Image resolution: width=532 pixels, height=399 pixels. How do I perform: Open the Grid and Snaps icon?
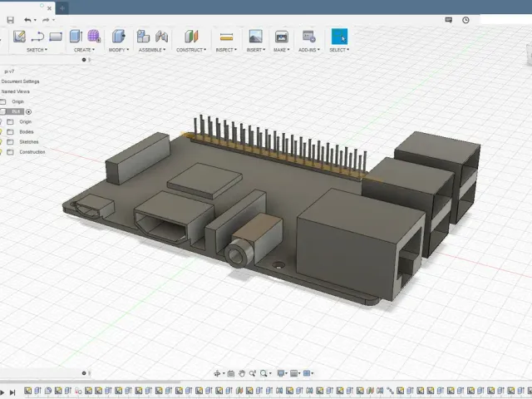(x=293, y=373)
